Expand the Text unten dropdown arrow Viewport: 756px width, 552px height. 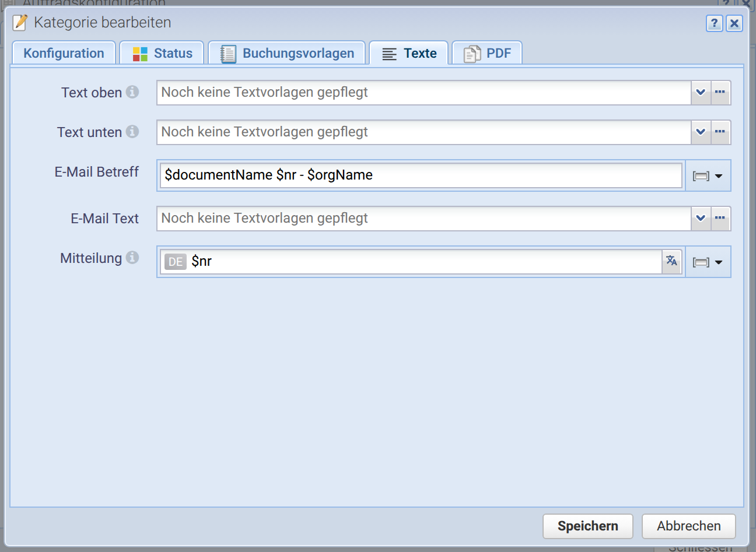[701, 132]
